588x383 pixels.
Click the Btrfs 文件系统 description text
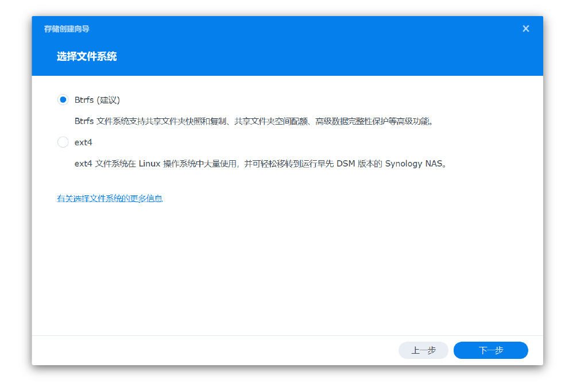pos(254,121)
